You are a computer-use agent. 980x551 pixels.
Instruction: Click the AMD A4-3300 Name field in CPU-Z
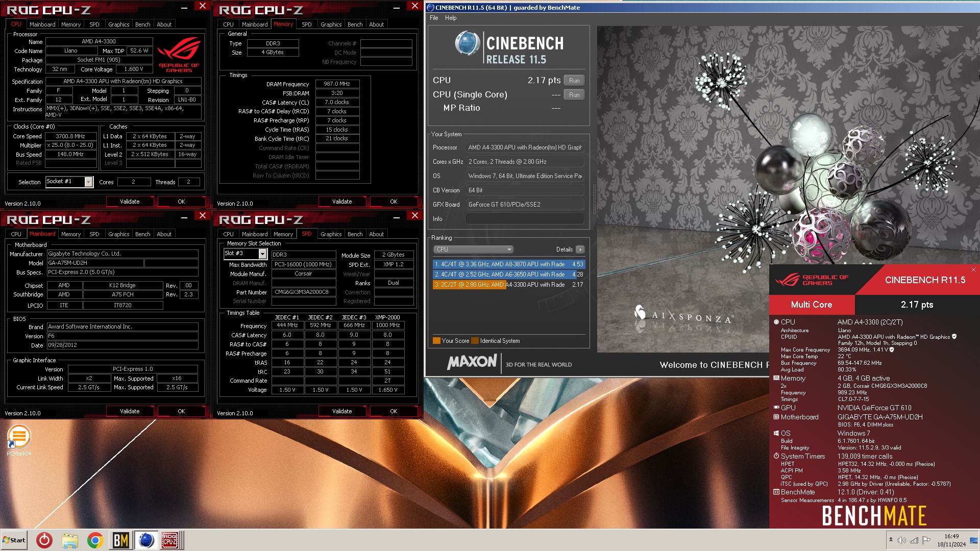pyautogui.click(x=99, y=42)
